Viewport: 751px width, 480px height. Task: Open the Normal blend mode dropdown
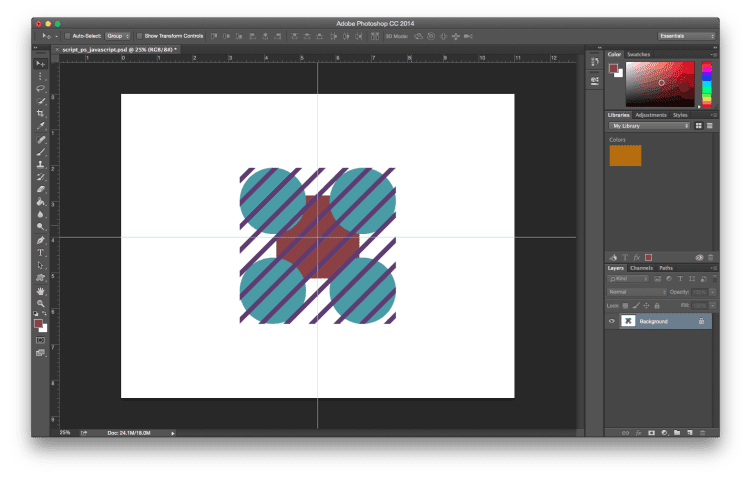[x=637, y=292]
